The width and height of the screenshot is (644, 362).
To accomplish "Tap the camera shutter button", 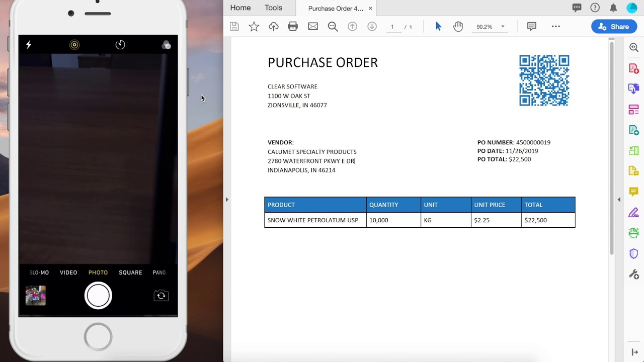I will (x=98, y=296).
